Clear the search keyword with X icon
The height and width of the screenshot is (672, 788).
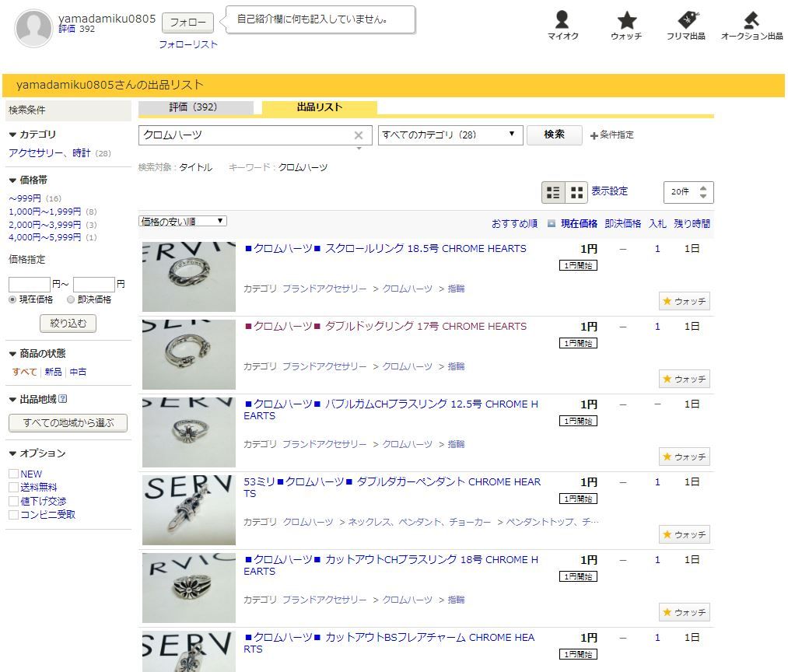point(359,135)
